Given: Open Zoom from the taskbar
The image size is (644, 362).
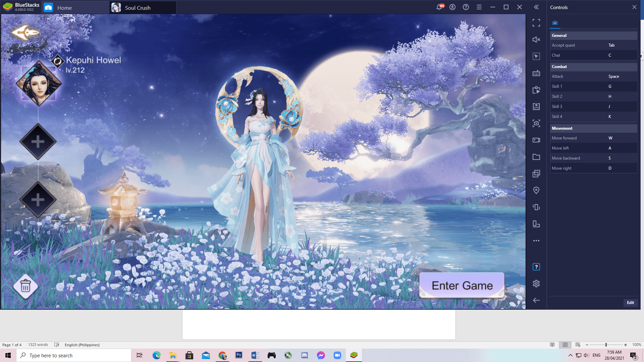Looking at the screenshot, I should pos(337,355).
